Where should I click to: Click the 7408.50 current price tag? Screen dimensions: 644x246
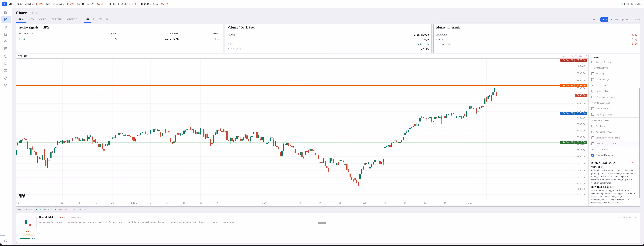pos(581,95)
